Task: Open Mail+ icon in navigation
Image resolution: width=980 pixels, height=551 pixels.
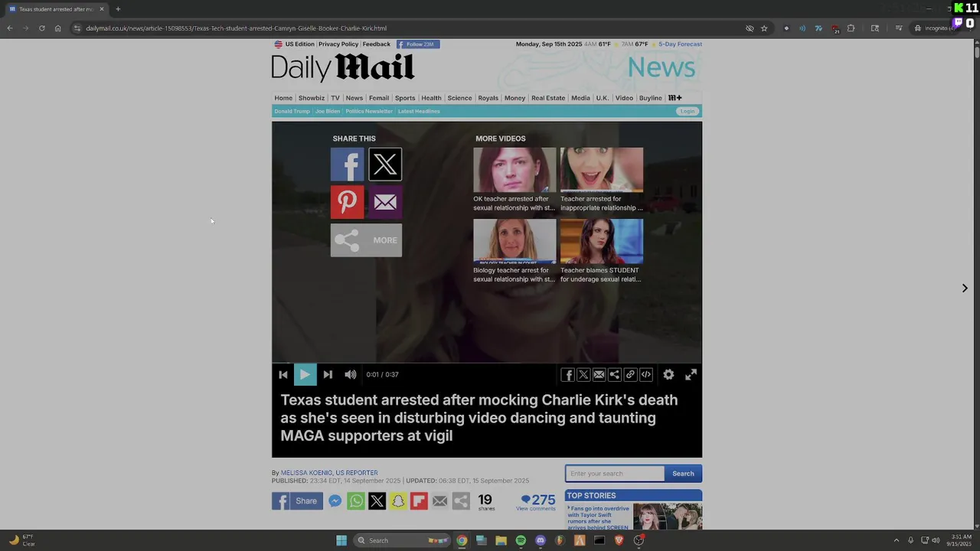Action: click(x=675, y=98)
